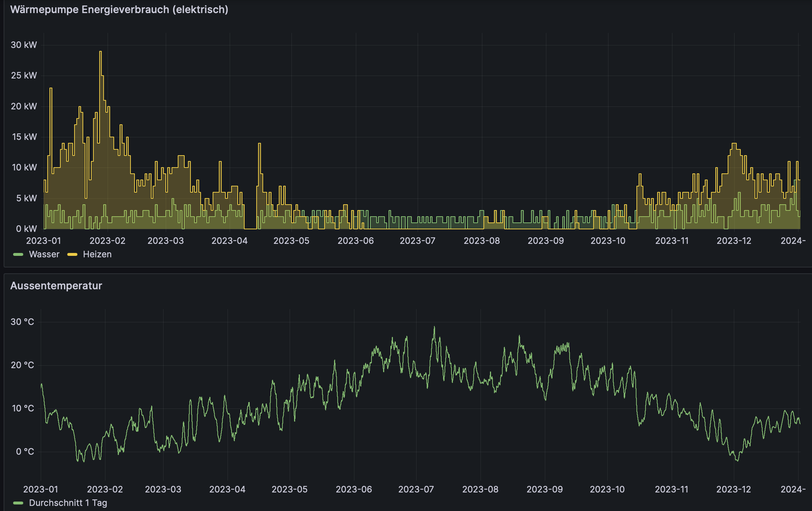The image size is (812, 511).
Task: Click the green Durchschnitt 1 Tag color swatch
Action: [18, 503]
